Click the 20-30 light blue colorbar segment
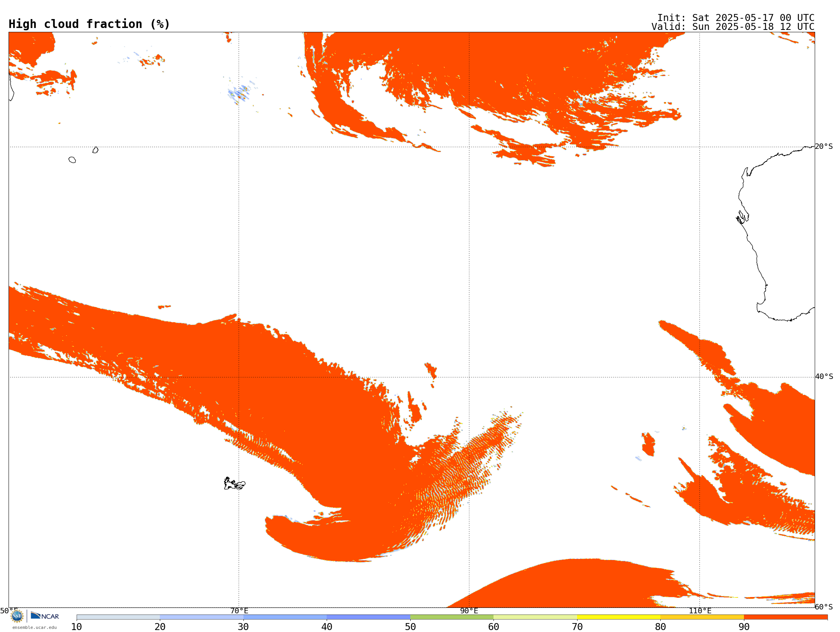The width and height of the screenshot is (840, 632). tap(201, 617)
